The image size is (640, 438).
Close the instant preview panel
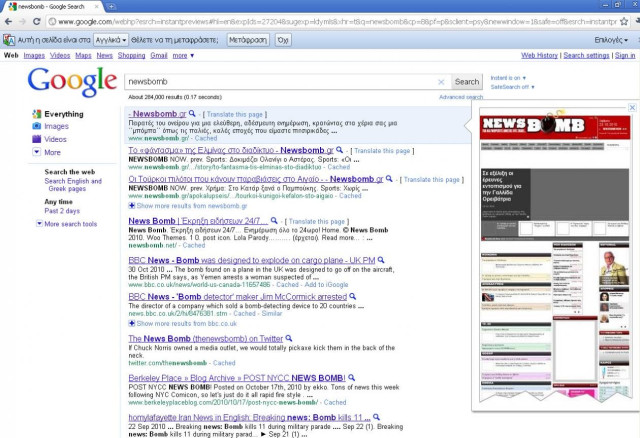[632, 107]
